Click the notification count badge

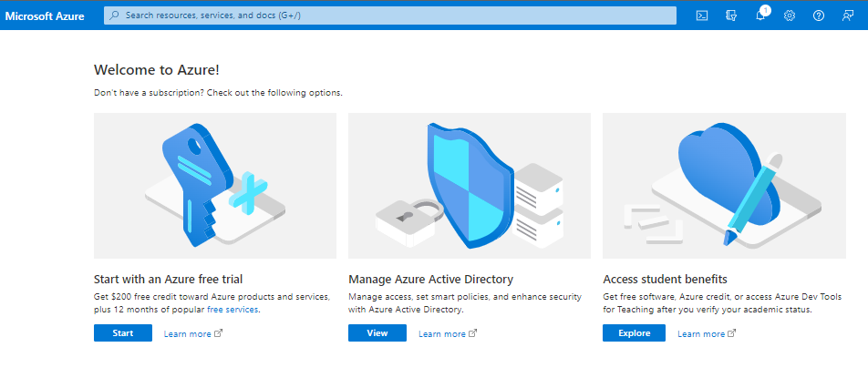click(765, 10)
